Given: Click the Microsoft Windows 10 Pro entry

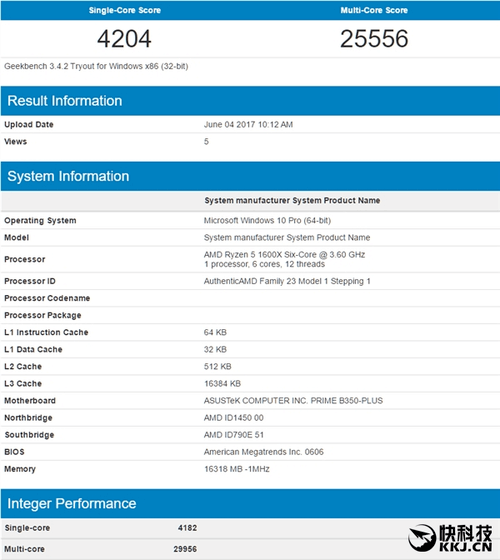Looking at the screenshot, I should pyautogui.click(x=267, y=220).
